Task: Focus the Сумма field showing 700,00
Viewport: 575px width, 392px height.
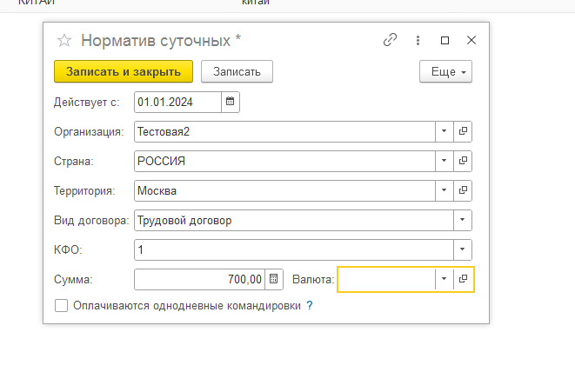Action: point(199,279)
